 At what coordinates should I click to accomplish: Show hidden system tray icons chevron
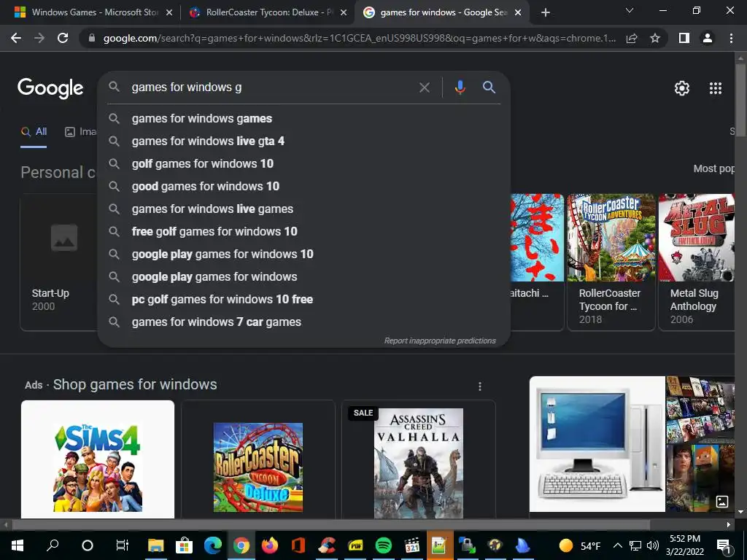[617, 545]
